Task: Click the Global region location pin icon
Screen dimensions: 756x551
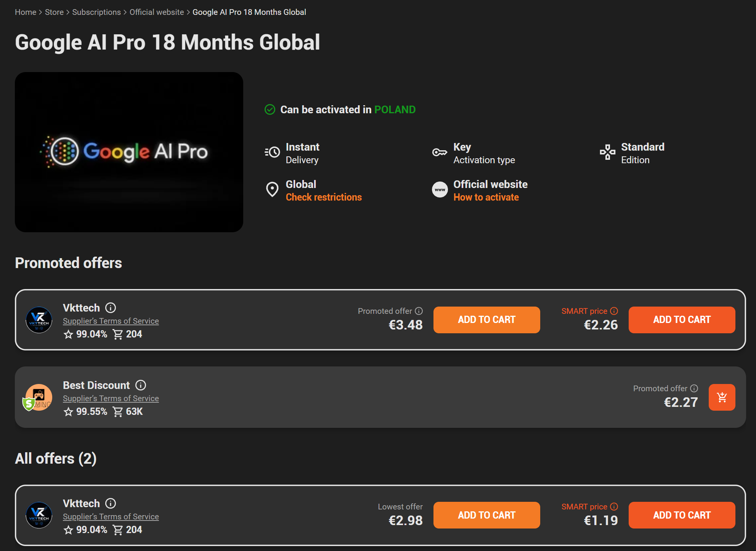Action: tap(272, 190)
